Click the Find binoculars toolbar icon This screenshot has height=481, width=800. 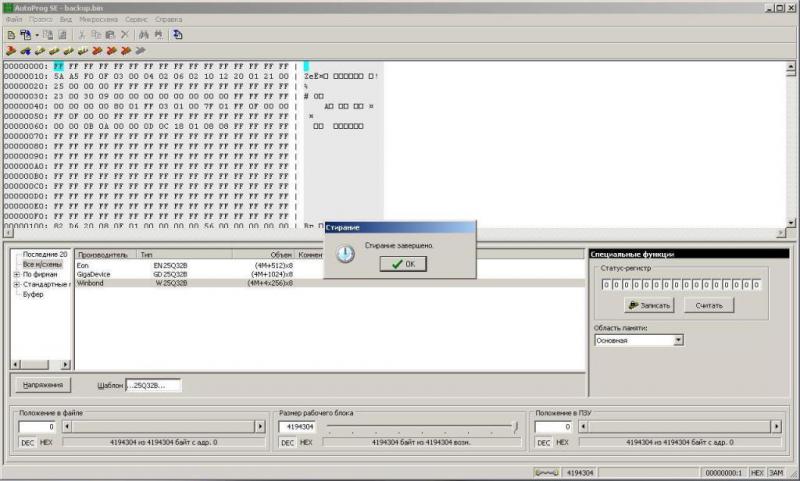[x=144, y=35]
